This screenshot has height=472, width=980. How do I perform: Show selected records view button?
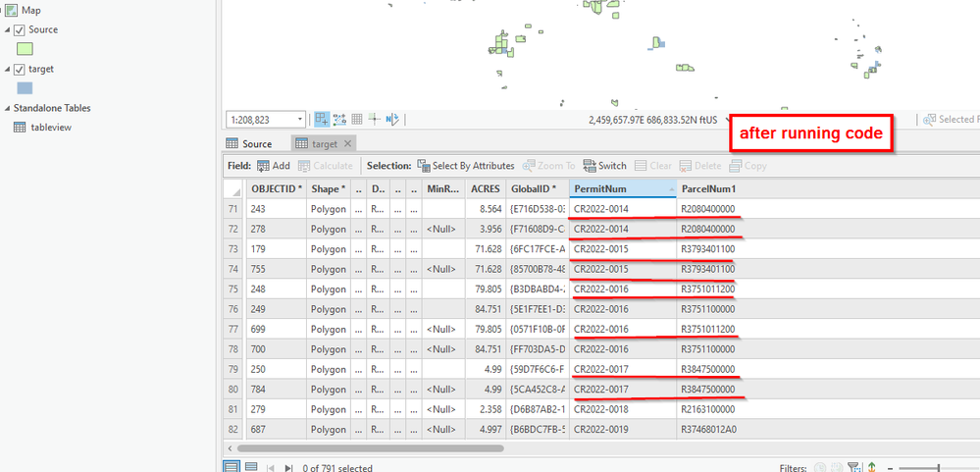(x=250, y=467)
